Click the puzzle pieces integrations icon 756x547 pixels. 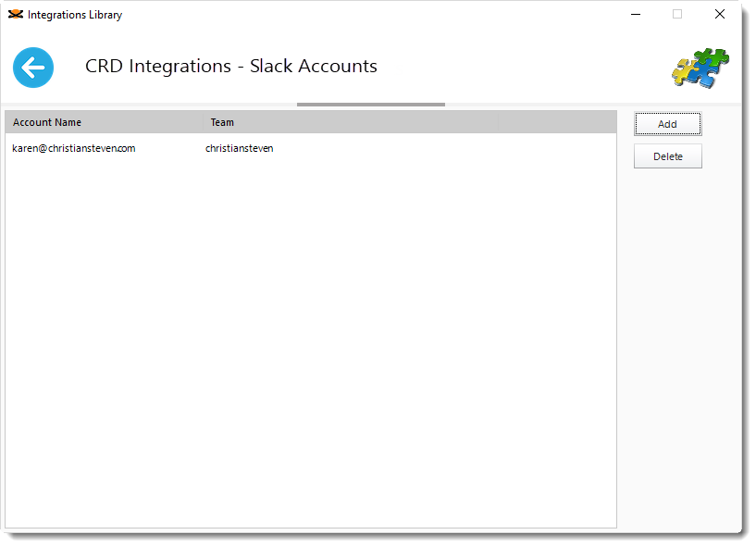[x=700, y=68]
